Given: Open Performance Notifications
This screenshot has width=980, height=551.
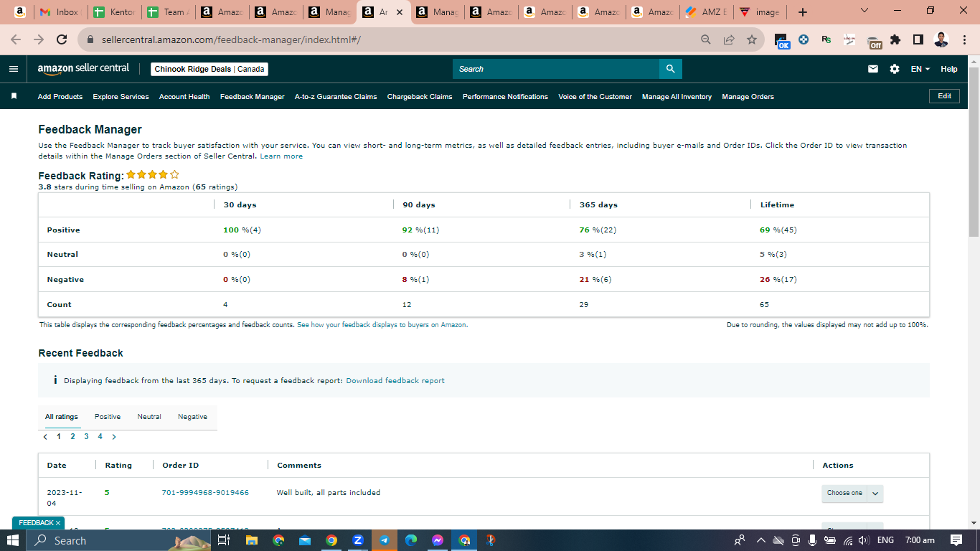Looking at the screenshot, I should 505,96.
